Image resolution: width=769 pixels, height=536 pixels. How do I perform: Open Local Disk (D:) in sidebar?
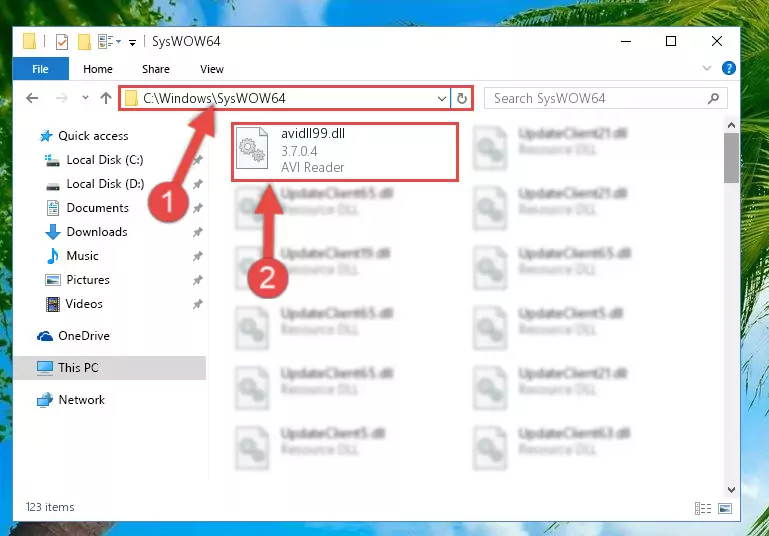(105, 184)
